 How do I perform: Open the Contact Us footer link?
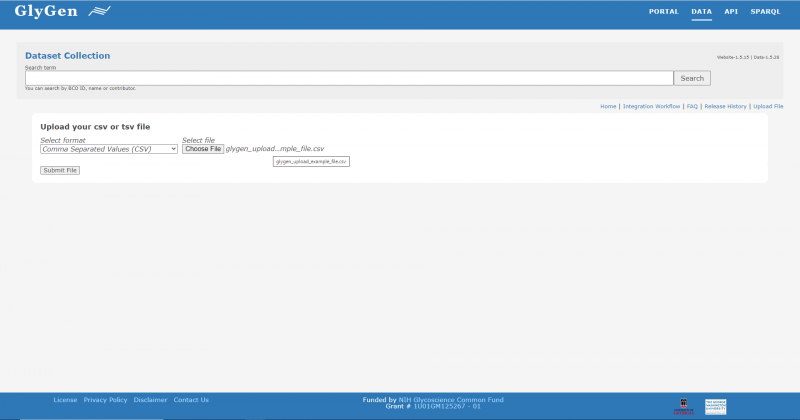[x=191, y=400]
